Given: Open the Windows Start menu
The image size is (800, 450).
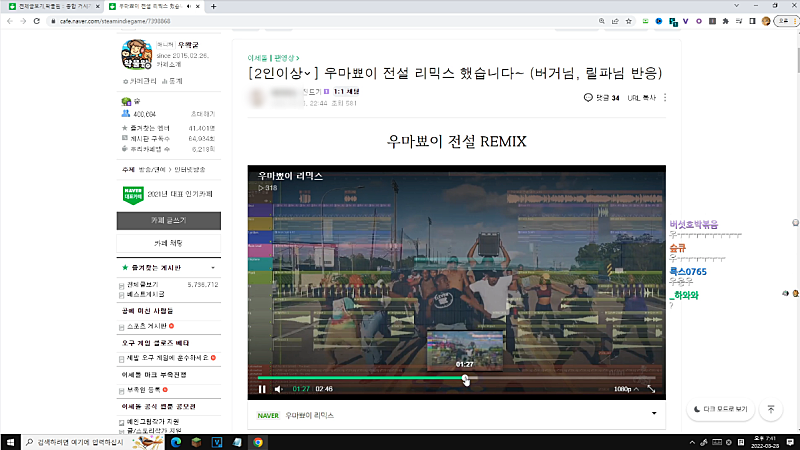Looking at the screenshot, I should pyautogui.click(x=10, y=442).
